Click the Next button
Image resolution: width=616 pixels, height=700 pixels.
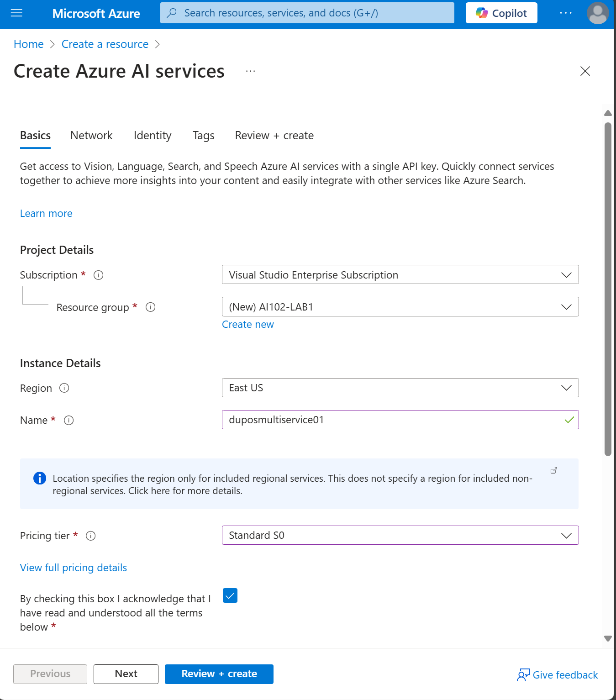coord(126,674)
